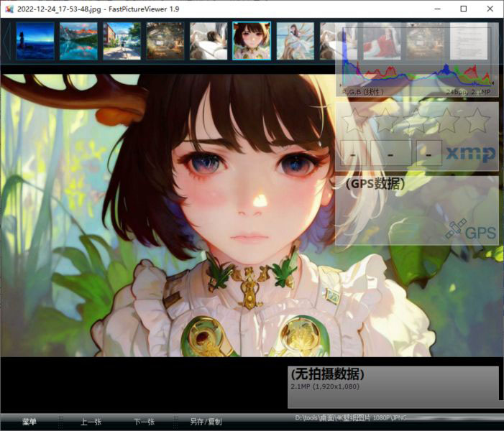
Task: Click the first dash label box
Action: [x=353, y=153]
